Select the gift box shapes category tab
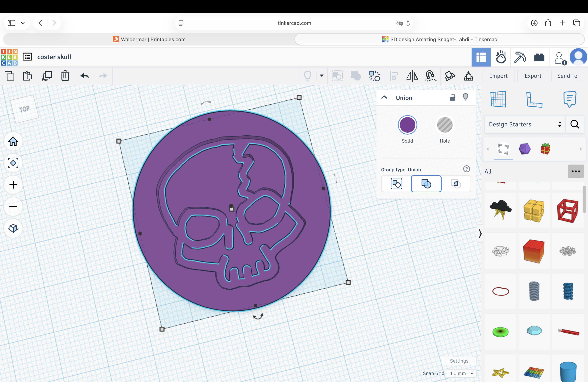Screen dimensions: 588x382 (x=545, y=149)
